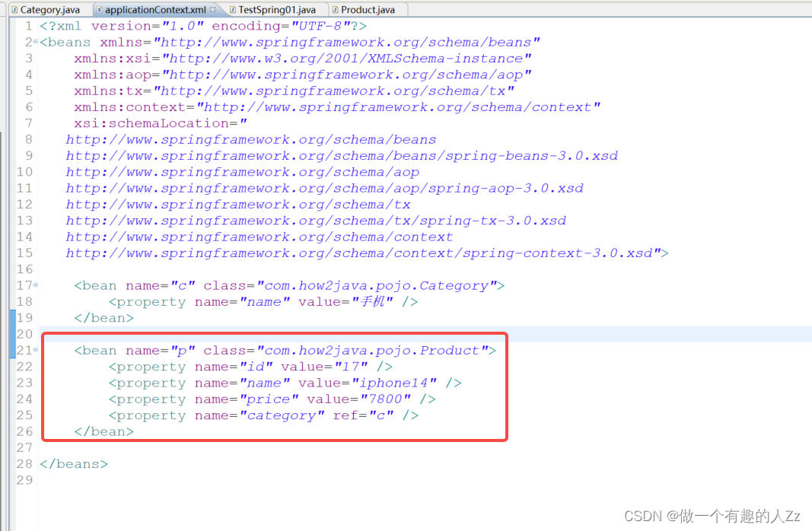Click the category ref="c" property
This screenshot has width=812, height=531.
(263, 415)
